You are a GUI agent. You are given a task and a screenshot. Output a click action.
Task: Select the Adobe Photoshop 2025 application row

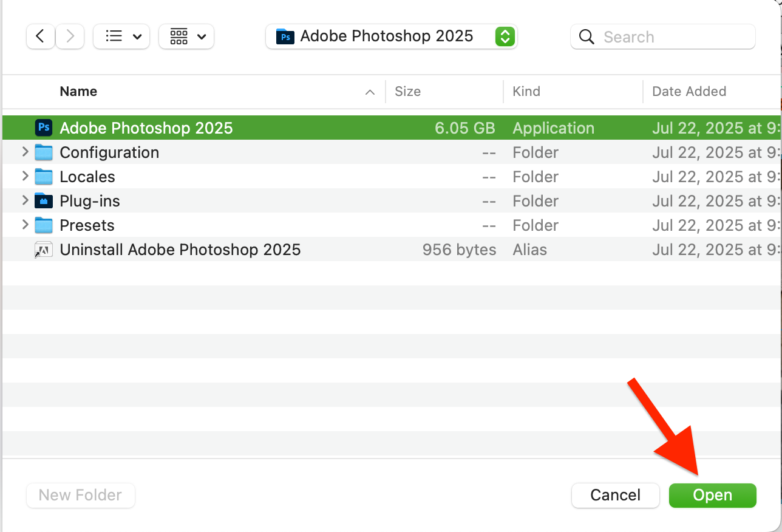(391, 128)
